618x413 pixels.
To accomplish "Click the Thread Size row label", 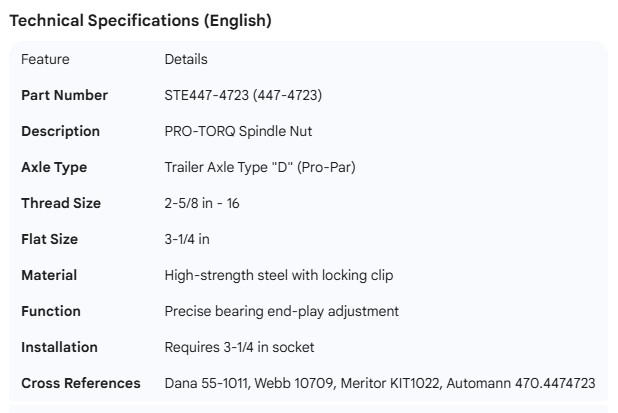I will pos(61,203).
